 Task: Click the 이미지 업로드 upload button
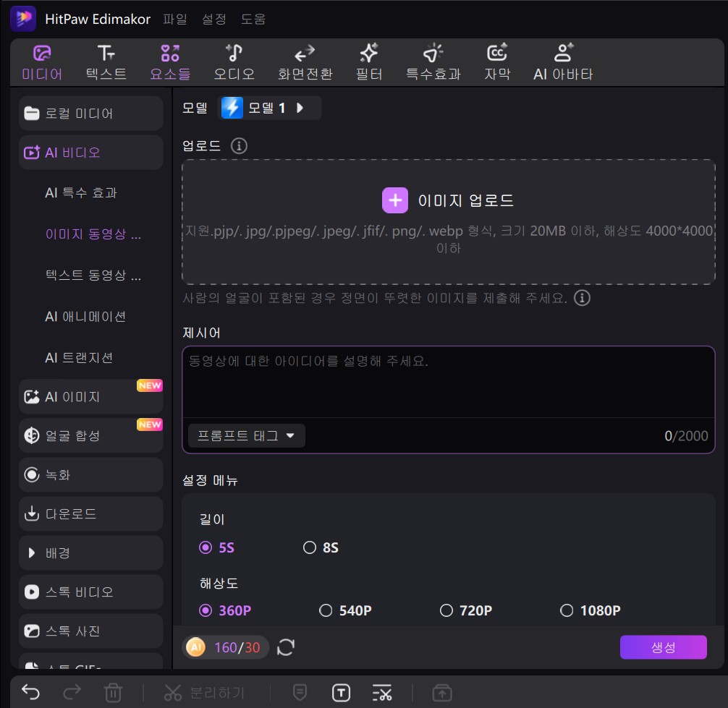pyautogui.click(x=446, y=200)
